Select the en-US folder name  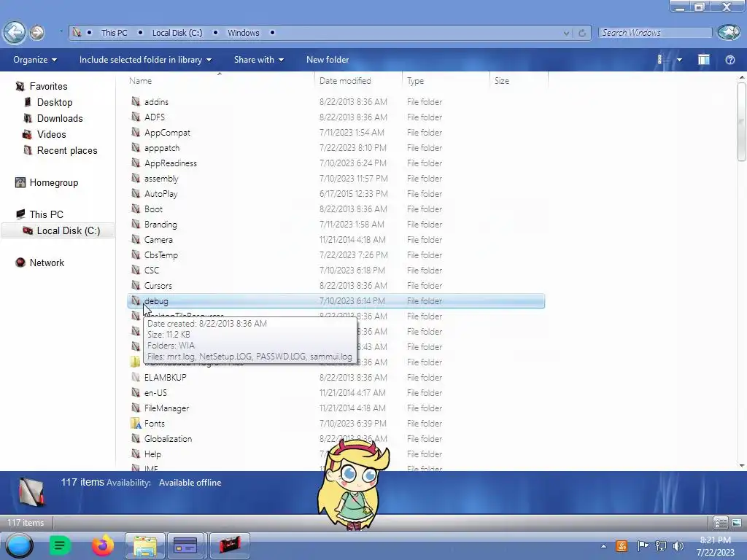point(155,392)
